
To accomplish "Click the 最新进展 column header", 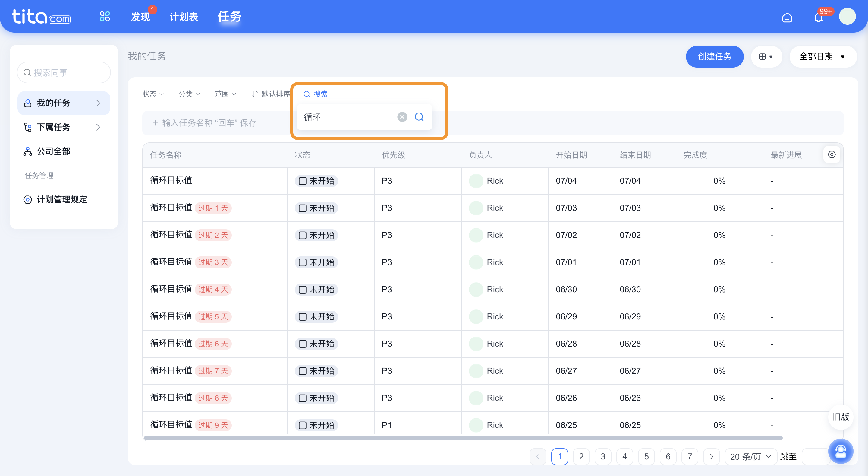I will tap(786, 155).
